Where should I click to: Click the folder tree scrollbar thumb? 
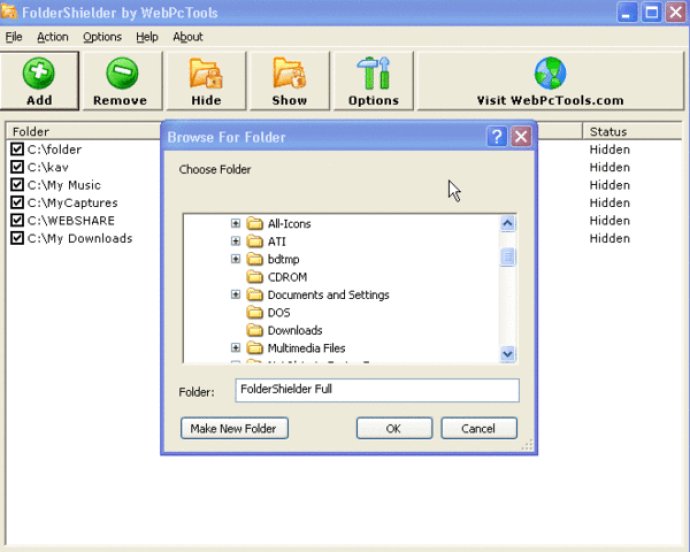[507, 257]
